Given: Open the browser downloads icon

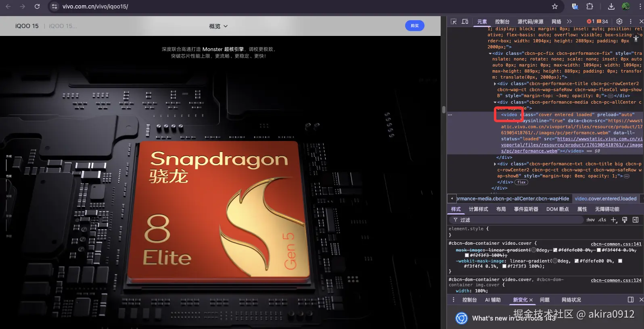Looking at the screenshot, I should click(611, 6).
